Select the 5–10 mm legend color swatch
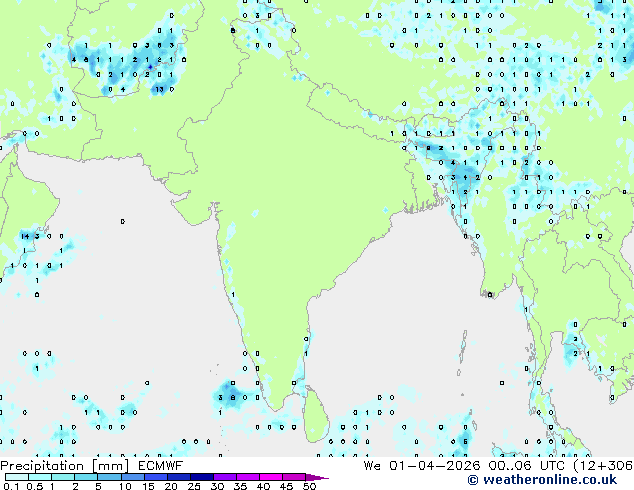 [x=109, y=477]
